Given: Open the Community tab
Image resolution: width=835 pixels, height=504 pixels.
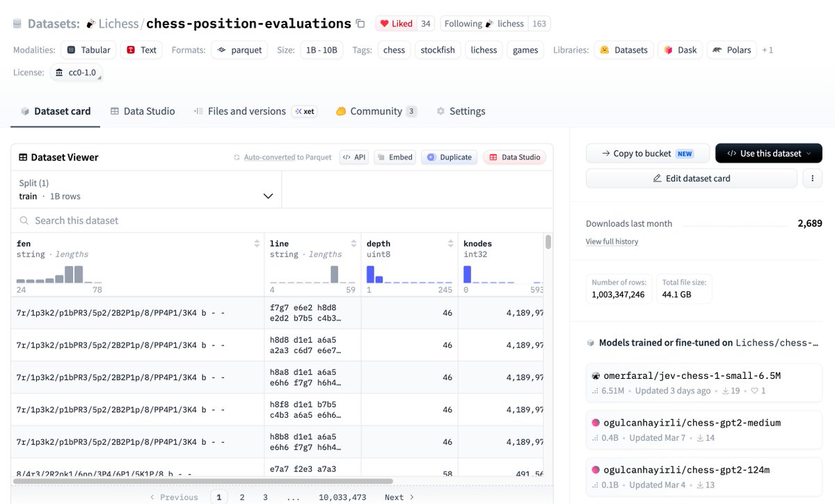Looking at the screenshot, I should coord(376,111).
